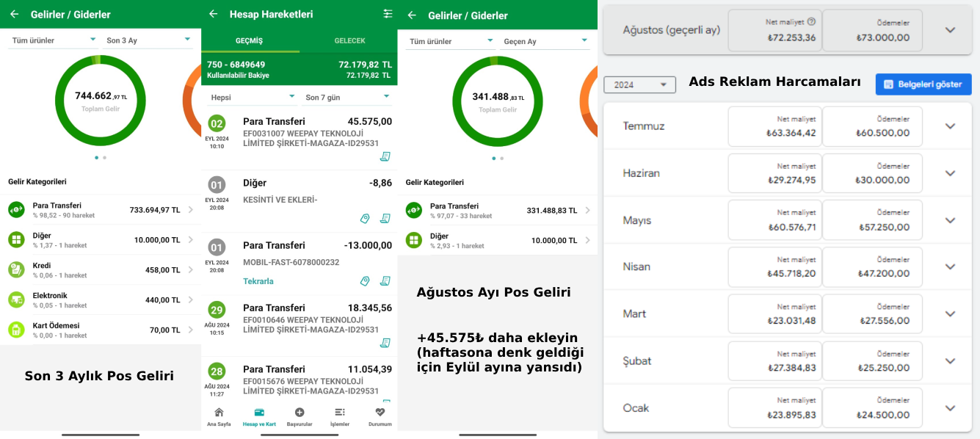Expand Mart row chevron
The height and width of the screenshot is (439, 980).
(x=950, y=313)
